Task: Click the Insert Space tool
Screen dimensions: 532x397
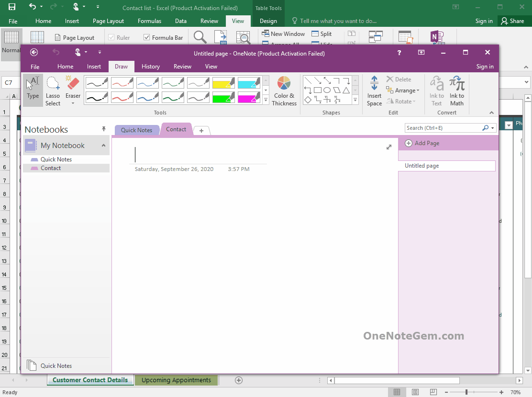Action: 374,90
